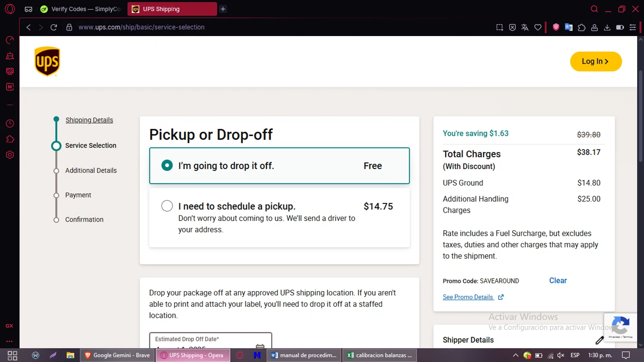Open sidebar settings gear icon
644x362 pixels.
coord(10,155)
